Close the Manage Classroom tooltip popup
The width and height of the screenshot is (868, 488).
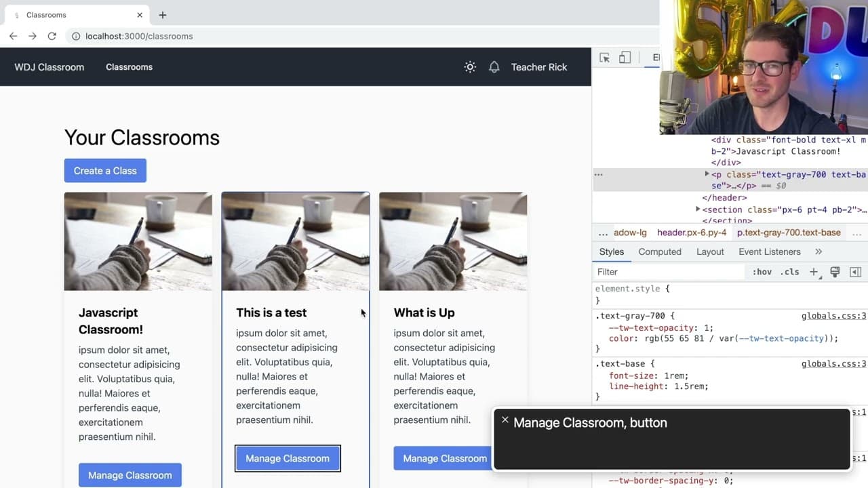pos(505,420)
